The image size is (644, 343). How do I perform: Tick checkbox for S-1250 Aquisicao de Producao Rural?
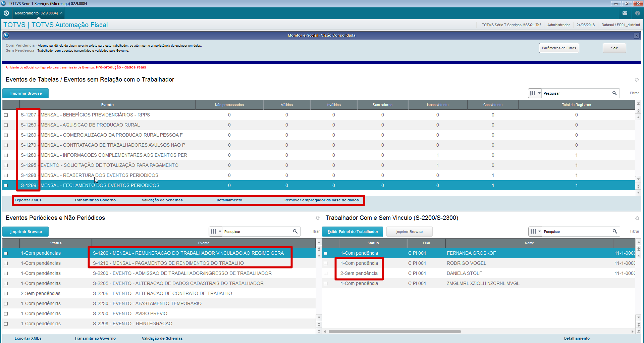click(x=6, y=125)
